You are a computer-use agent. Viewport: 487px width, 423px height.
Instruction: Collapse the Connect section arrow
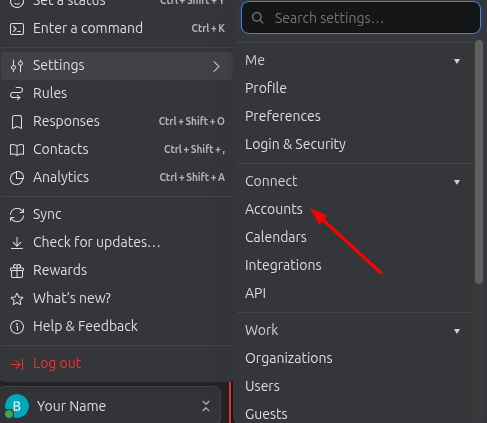(457, 182)
